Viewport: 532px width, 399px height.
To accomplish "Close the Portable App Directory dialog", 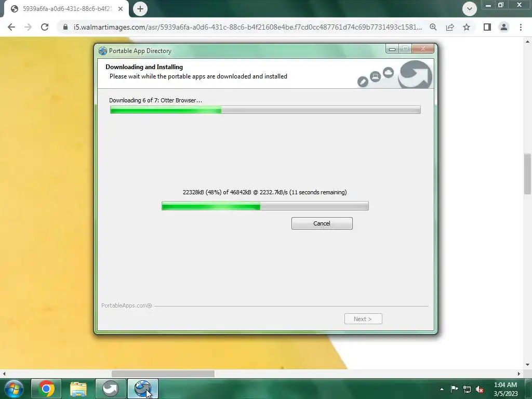I will pos(423,48).
